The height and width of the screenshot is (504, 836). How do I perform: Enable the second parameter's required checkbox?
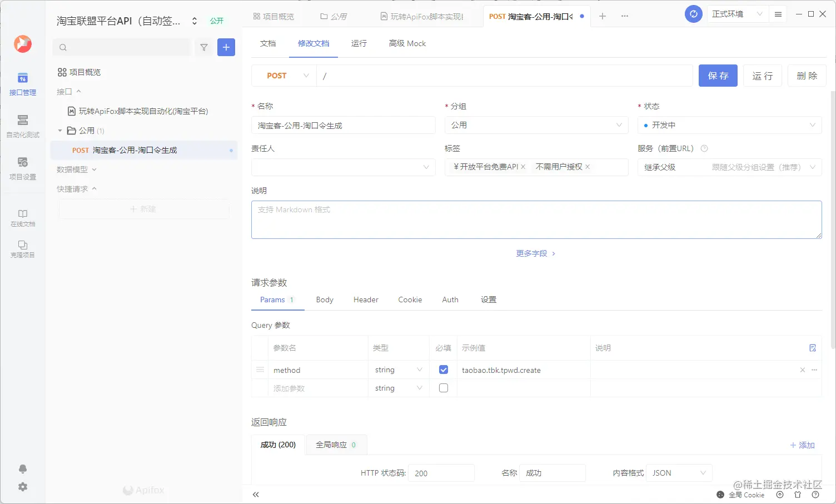(443, 388)
